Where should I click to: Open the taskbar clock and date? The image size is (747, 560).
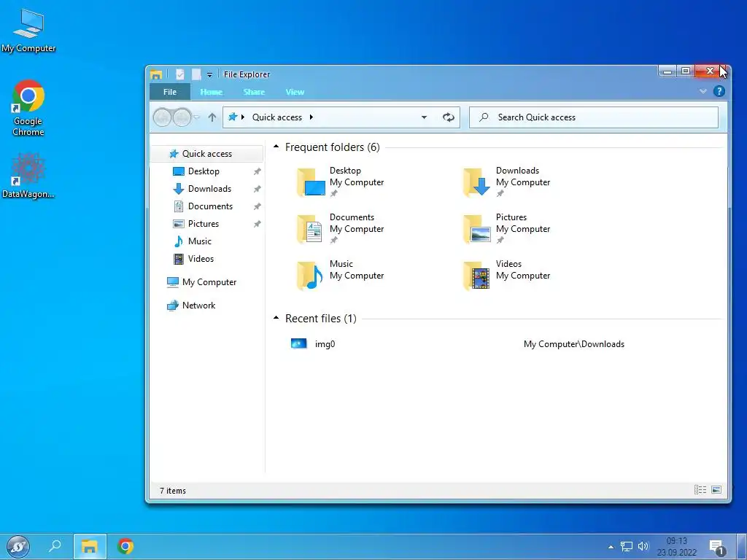[676, 547]
